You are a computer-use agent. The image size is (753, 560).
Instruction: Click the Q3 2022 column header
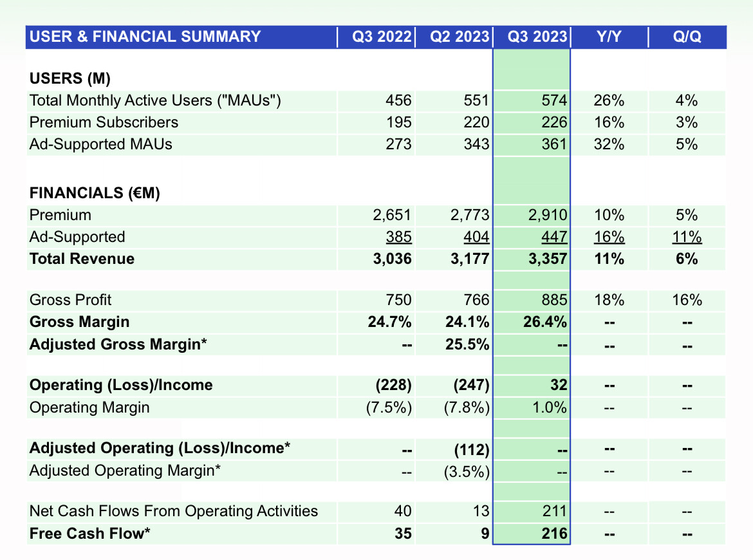[381, 37]
